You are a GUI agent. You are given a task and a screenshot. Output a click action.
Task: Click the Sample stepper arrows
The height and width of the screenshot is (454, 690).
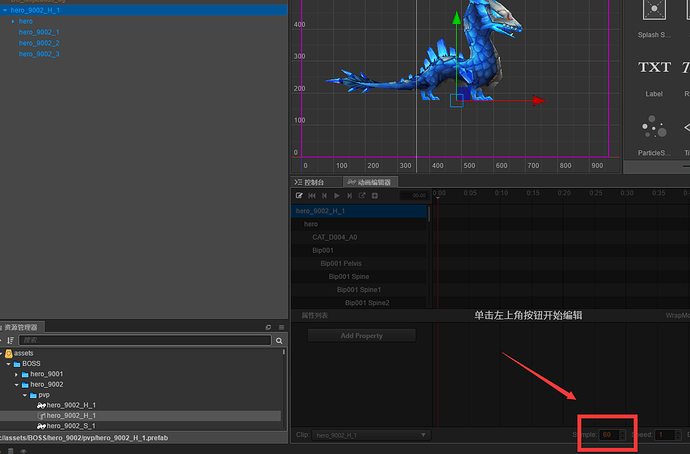pyautogui.click(x=622, y=435)
